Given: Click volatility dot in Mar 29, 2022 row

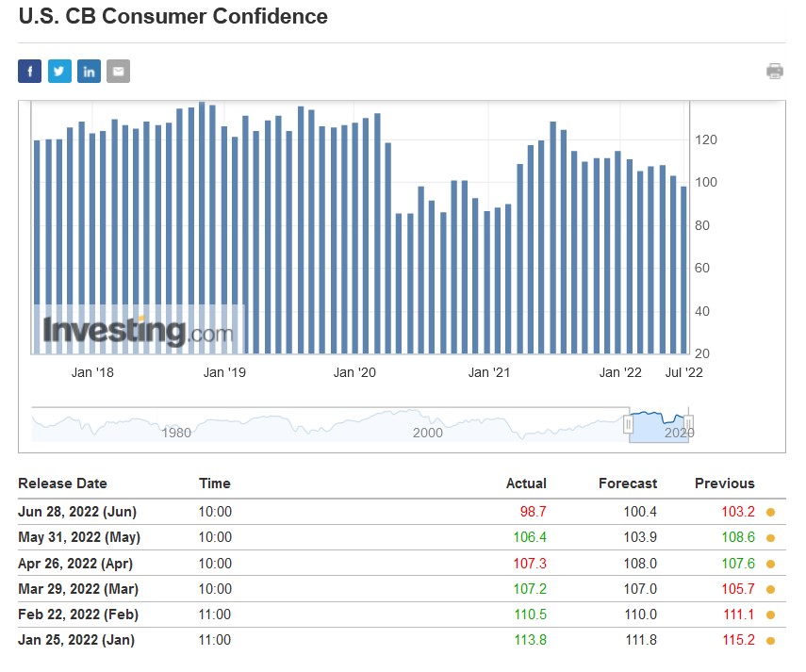Looking at the screenshot, I should tap(770, 589).
